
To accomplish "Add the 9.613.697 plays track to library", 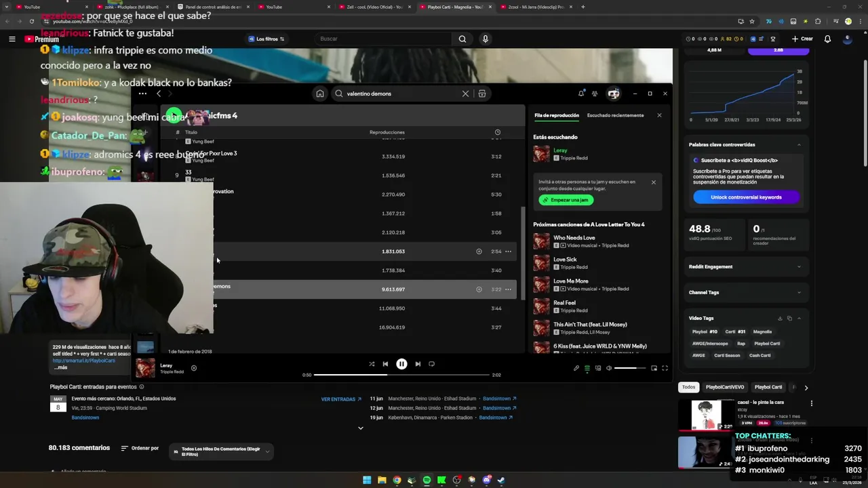I will [479, 289].
